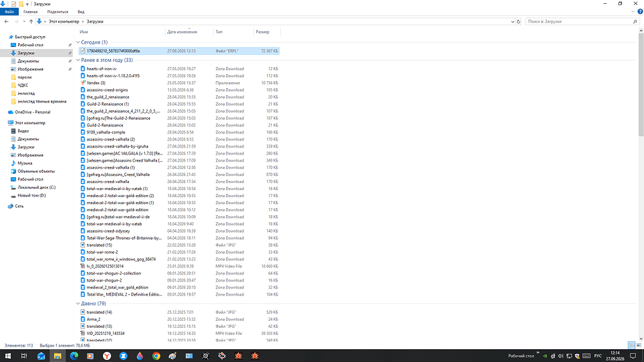
Task: Open the Mail app on taskbar
Action: click(x=41, y=356)
